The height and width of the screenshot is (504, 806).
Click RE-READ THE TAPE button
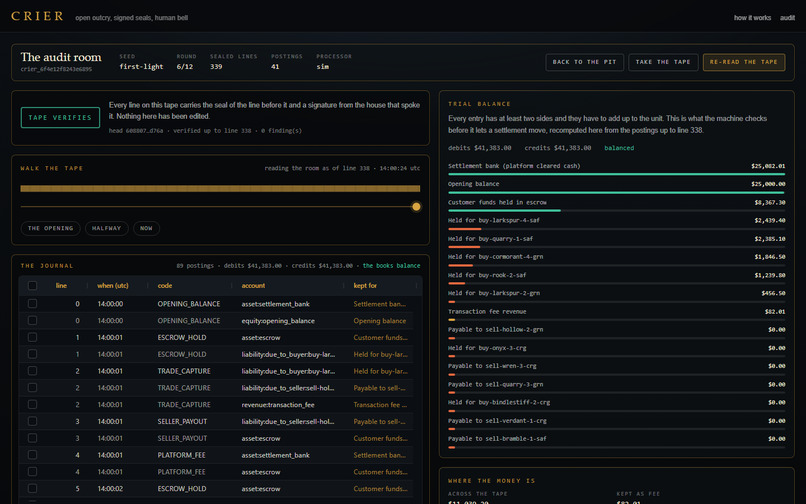[744, 62]
